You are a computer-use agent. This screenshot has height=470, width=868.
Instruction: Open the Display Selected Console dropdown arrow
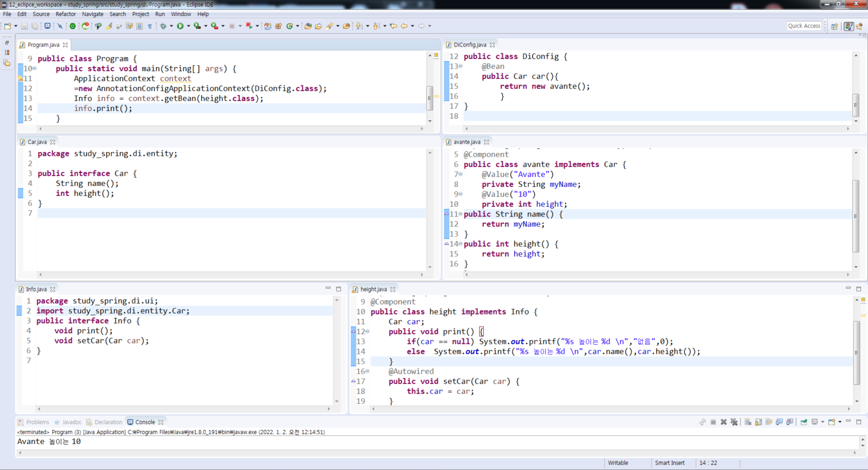point(823,422)
